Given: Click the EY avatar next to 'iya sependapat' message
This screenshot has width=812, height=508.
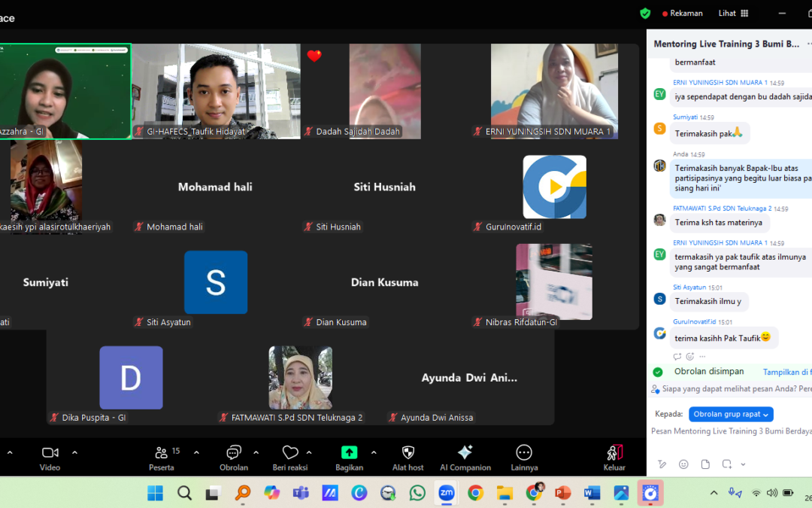Looking at the screenshot, I should coord(659,94).
